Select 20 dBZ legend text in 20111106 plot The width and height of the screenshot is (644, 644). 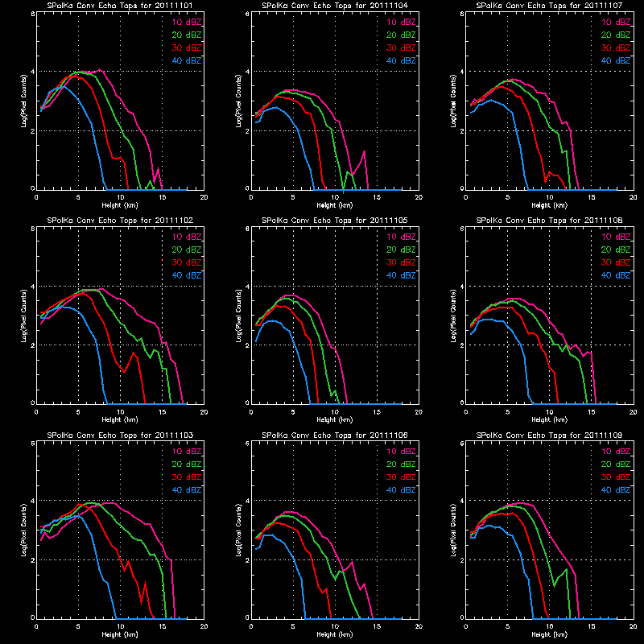pyautogui.click(x=401, y=464)
